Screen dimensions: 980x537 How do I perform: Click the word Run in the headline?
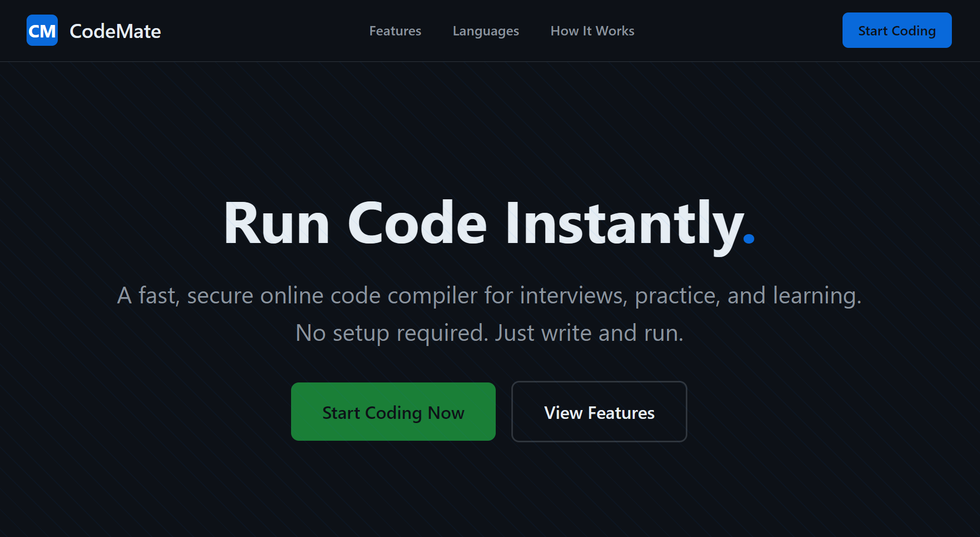point(277,223)
